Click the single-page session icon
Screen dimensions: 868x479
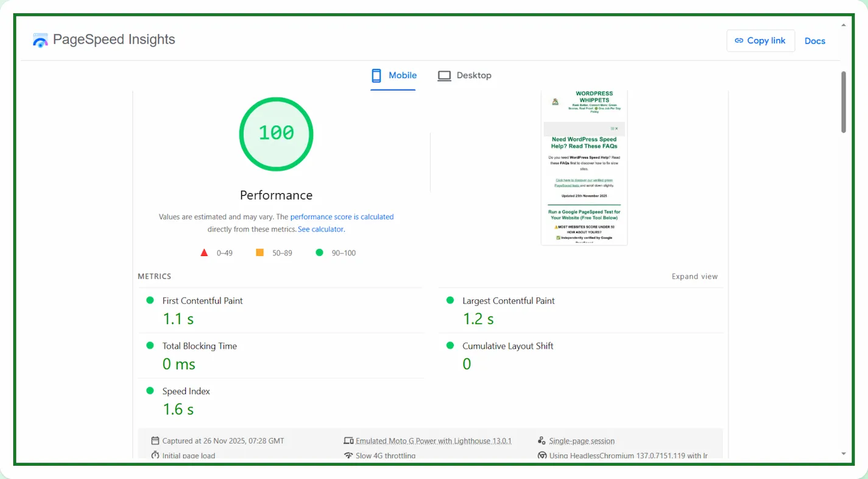[542, 441]
